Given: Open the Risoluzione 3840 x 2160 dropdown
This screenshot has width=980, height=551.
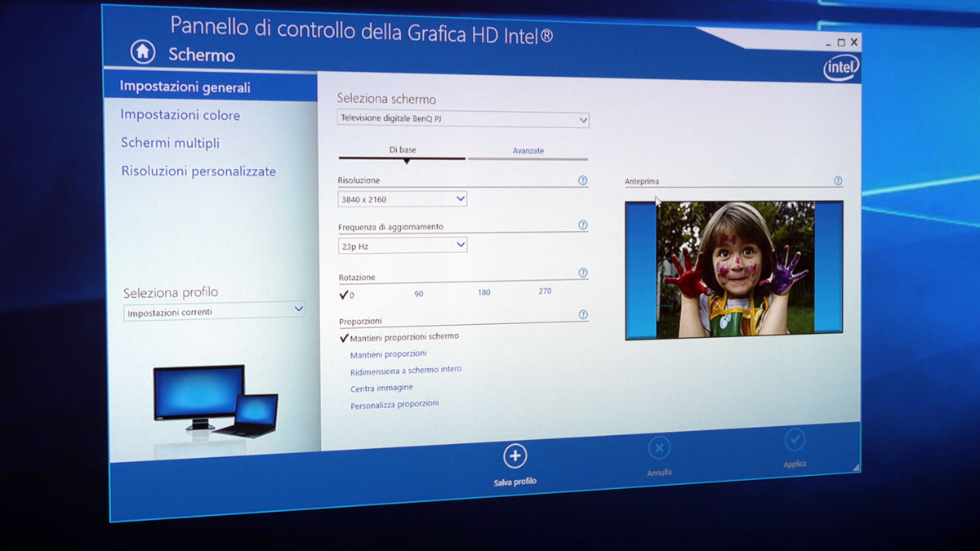Looking at the screenshot, I should pos(403,199).
